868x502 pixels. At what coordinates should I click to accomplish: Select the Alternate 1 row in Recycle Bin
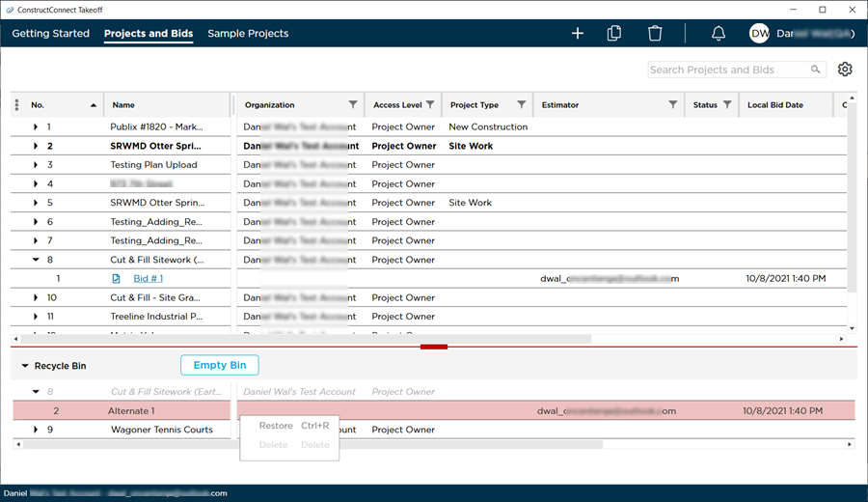pos(434,410)
